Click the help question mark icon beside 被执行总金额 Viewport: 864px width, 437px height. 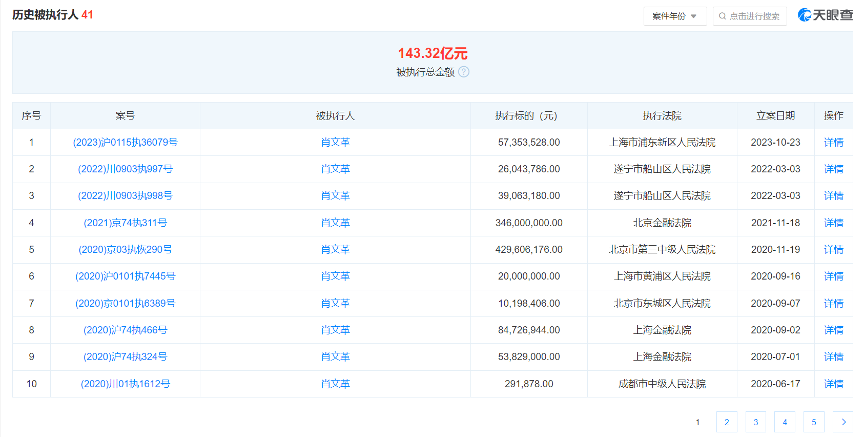pyautogui.click(x=464, y=72)
